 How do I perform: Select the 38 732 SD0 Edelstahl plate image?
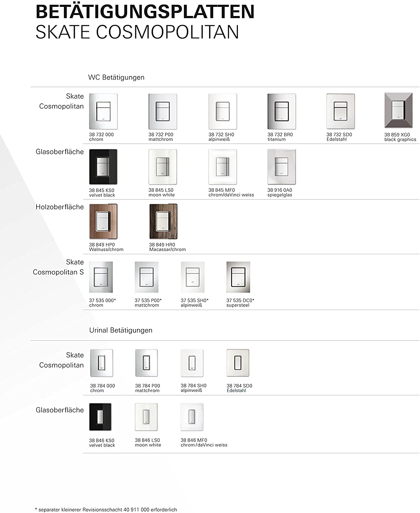(x=340, y=111)
